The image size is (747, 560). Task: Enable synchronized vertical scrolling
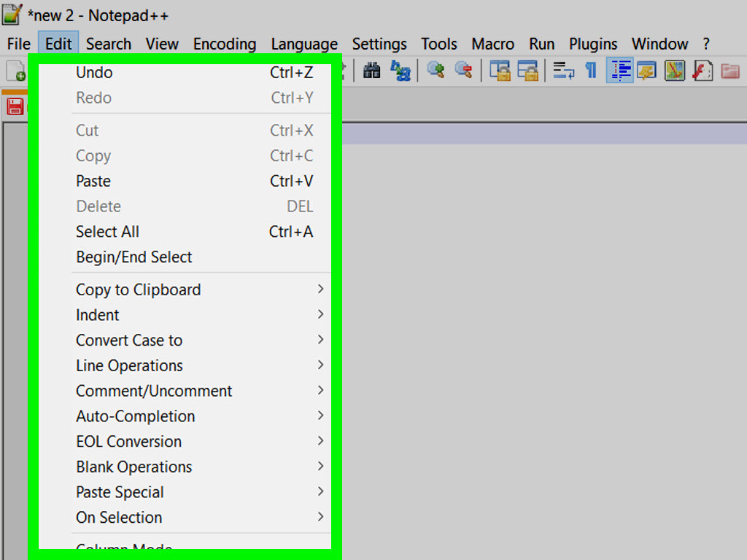pos(500,71)
